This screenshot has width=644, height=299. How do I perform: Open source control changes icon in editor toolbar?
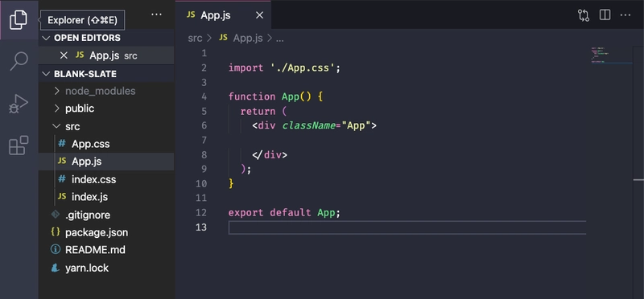583,15
